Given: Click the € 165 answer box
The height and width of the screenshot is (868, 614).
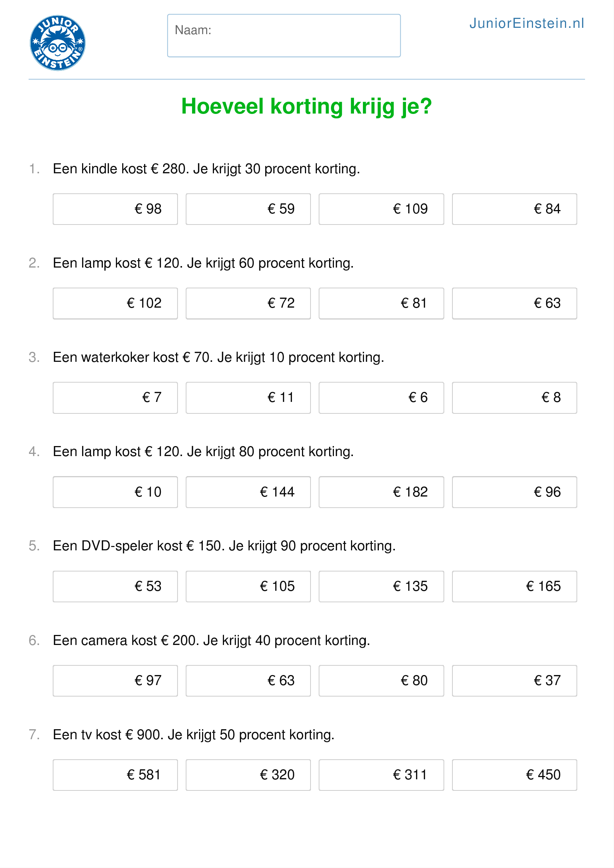Looking at the screenshot, I should [x=514, y=586].
